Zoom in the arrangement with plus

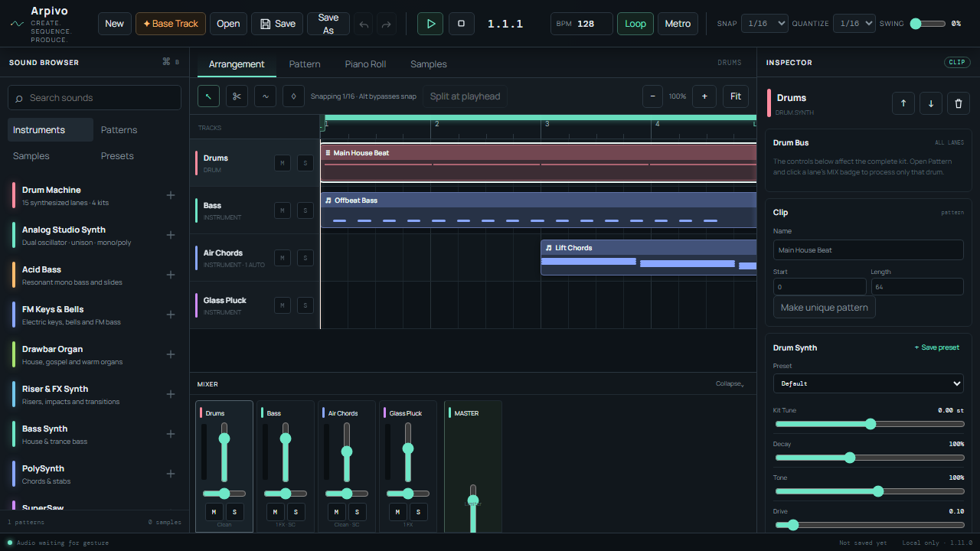coord(704,96)
